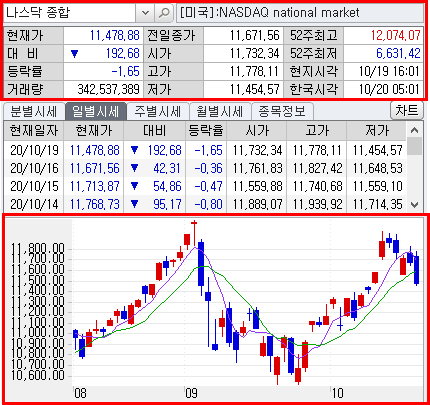This screenshot has width=430, height=405.
Task: Click the 현재일자 column header
Action: click(34, 131)
